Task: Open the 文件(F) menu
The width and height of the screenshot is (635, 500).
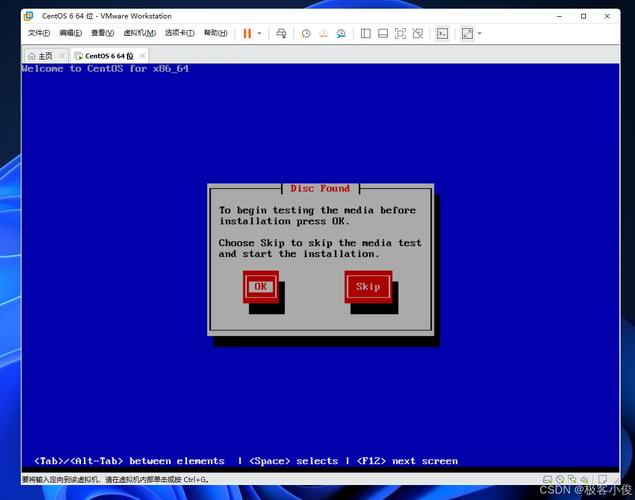Action: pyautogui.click(x=39, y=33)
